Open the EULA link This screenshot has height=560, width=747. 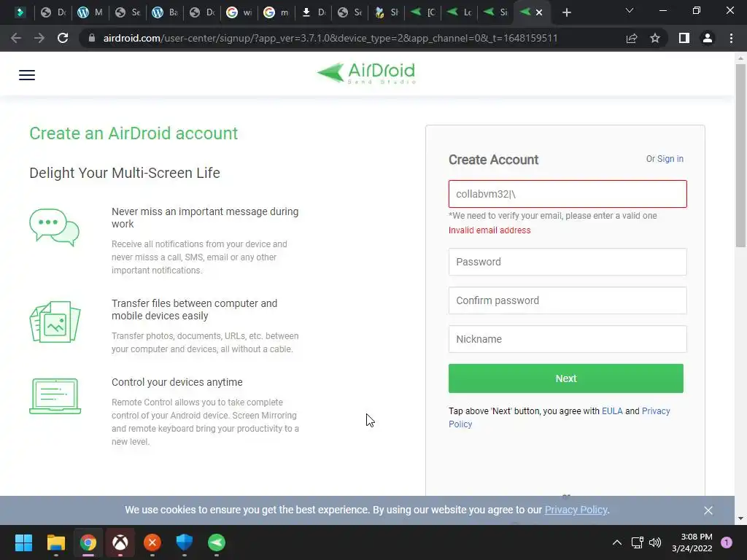(x=612, y=411)
